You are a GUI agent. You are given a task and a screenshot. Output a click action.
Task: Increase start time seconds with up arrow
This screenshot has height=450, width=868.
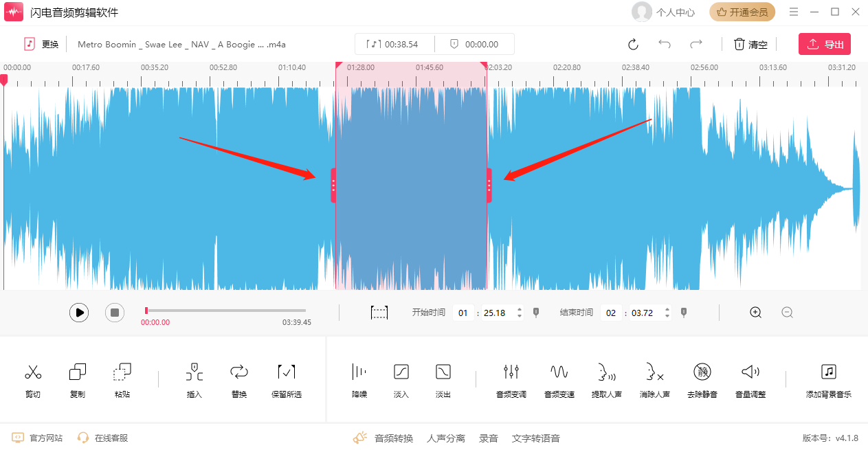click(519, 309)
